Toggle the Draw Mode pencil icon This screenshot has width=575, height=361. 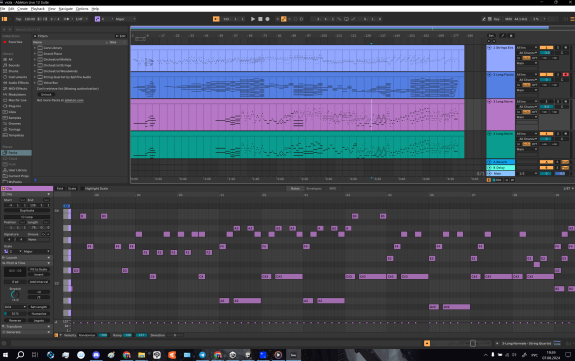pos(484,19)
